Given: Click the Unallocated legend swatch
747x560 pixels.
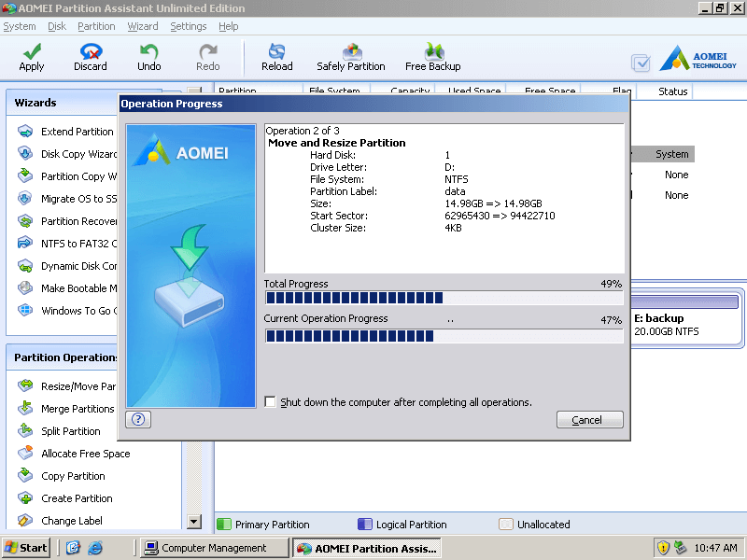Looking at the screenshot, I should [505, 525].
